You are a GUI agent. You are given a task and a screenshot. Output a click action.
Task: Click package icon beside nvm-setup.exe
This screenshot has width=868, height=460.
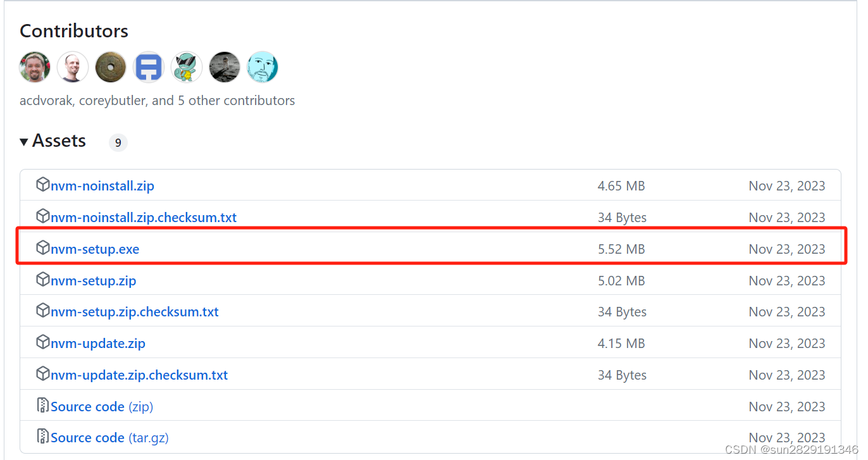[x=42, y=249]
